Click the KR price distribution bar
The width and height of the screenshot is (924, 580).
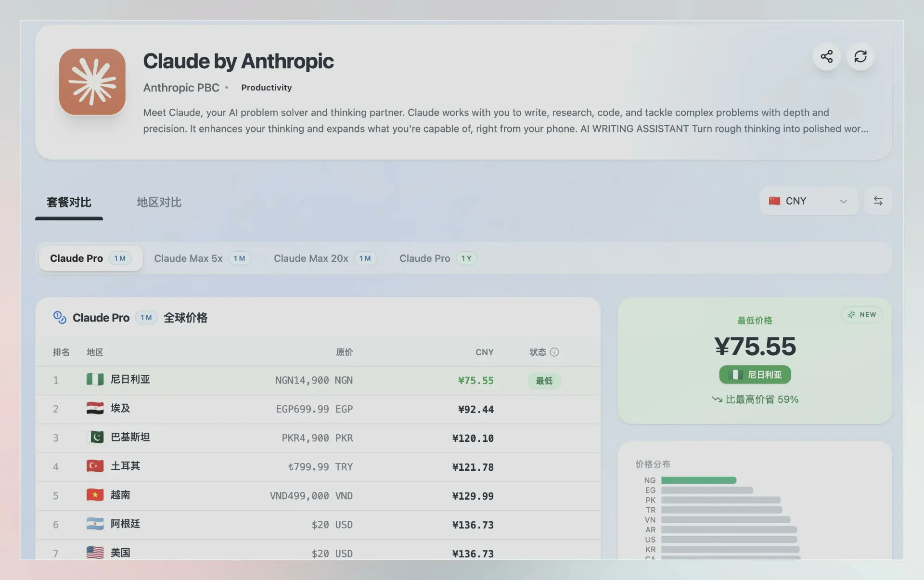(731, 549)
